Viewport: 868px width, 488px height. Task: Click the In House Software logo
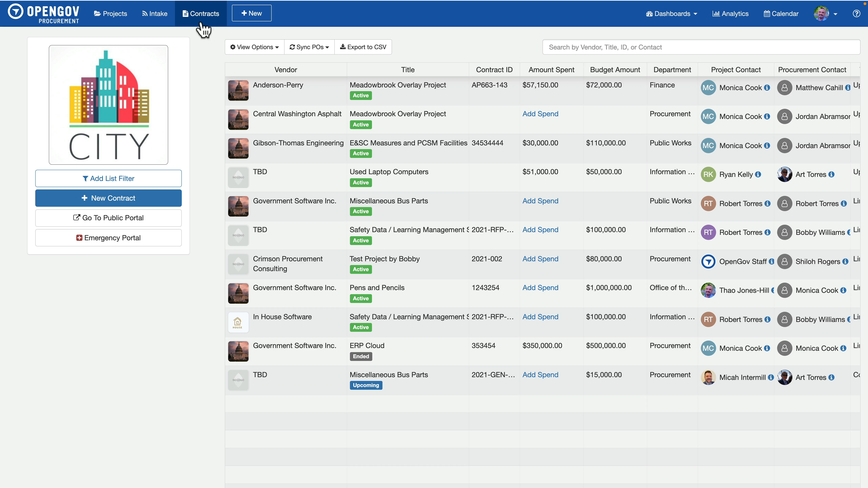pyautogui.click(x=238, y=322)
